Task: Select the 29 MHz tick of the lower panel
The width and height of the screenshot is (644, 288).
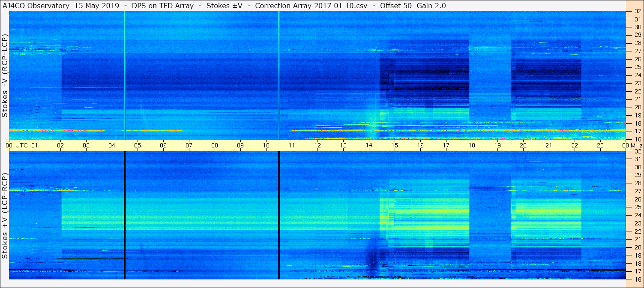Action: 637,175
